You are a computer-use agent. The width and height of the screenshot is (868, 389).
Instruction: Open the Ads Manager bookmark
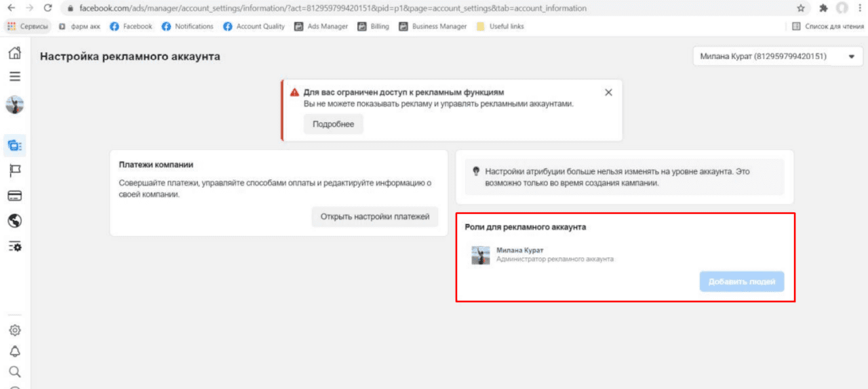point(321,26)
